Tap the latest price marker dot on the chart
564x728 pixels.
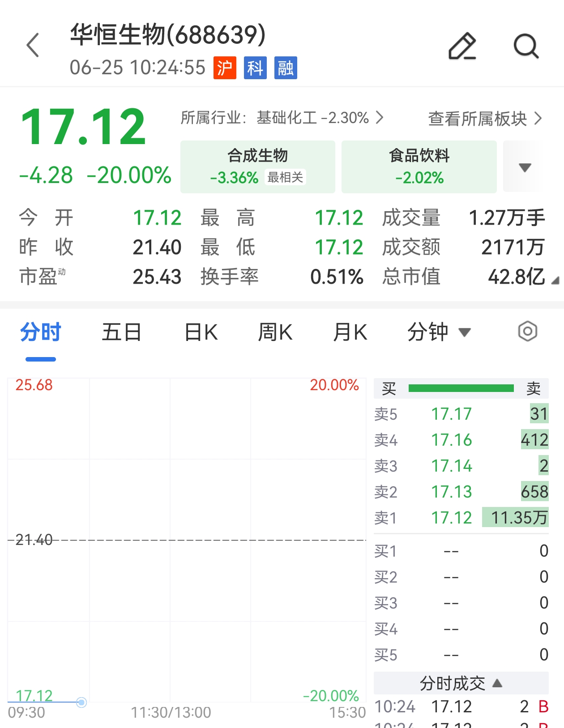pyautogui.click(x=81, y=702)
